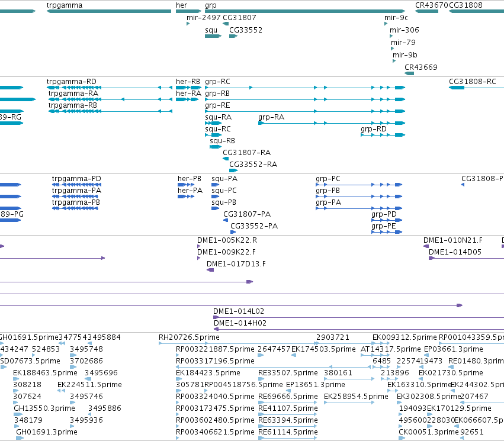Select the trpgamma gene bar
504x441 pixels.
tap(109, 11)
